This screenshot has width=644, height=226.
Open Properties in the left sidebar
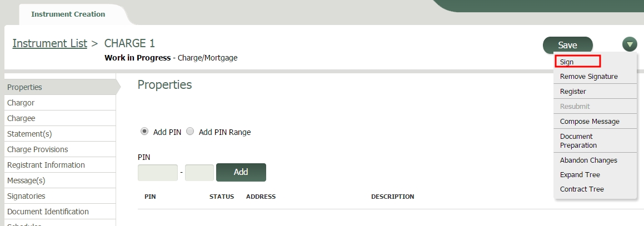click(x=60, y=87)
